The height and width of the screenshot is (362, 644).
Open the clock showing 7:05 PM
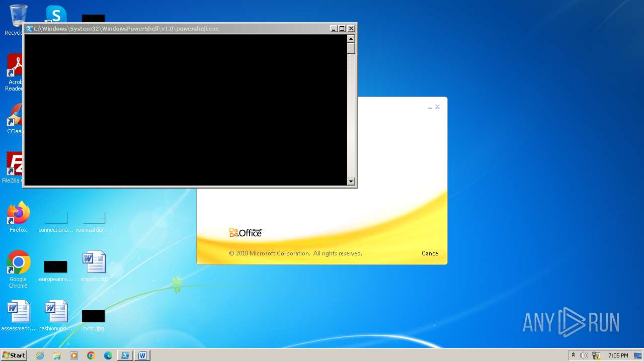point(618,355)
